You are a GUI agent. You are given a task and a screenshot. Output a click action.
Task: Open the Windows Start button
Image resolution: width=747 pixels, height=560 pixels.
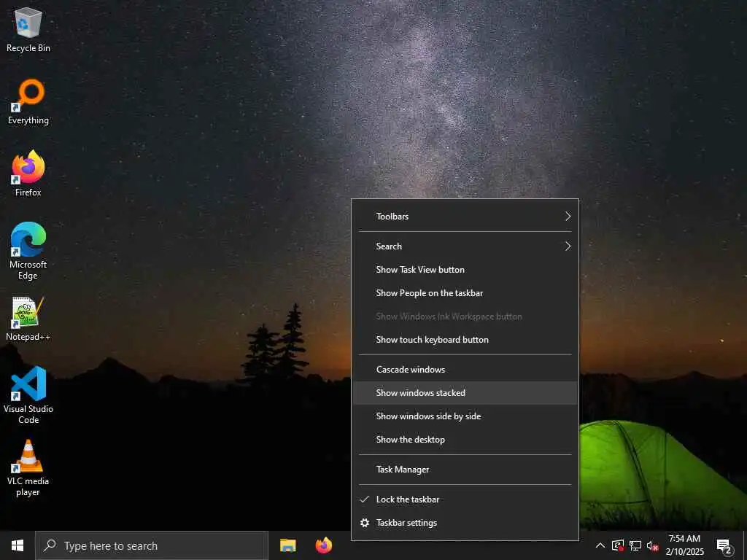pos(18,545)
